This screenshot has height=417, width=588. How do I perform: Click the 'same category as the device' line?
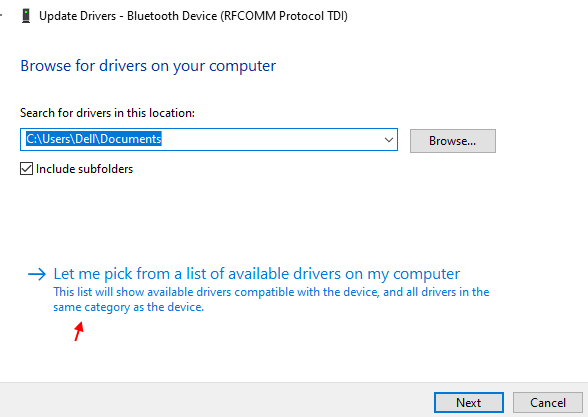(x=129, y=307)
